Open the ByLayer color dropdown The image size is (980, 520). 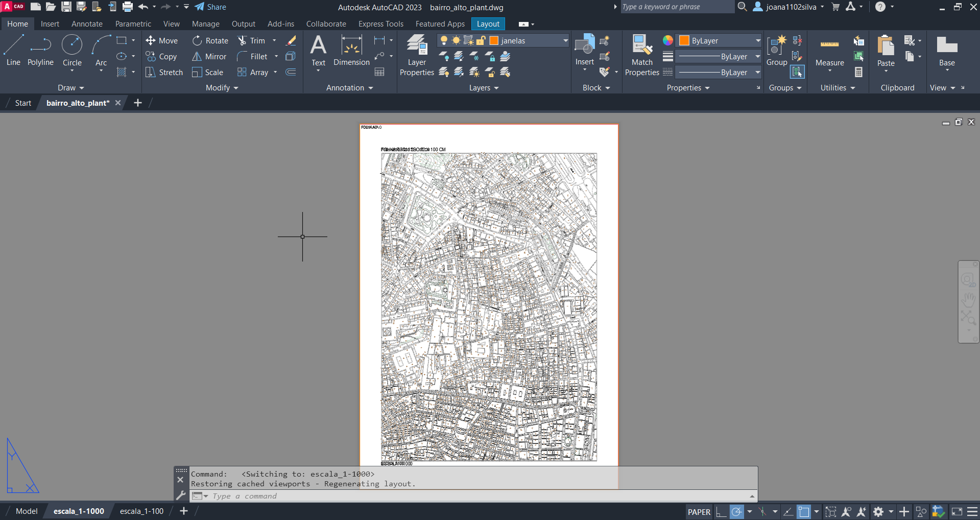(x=758, y=41)
